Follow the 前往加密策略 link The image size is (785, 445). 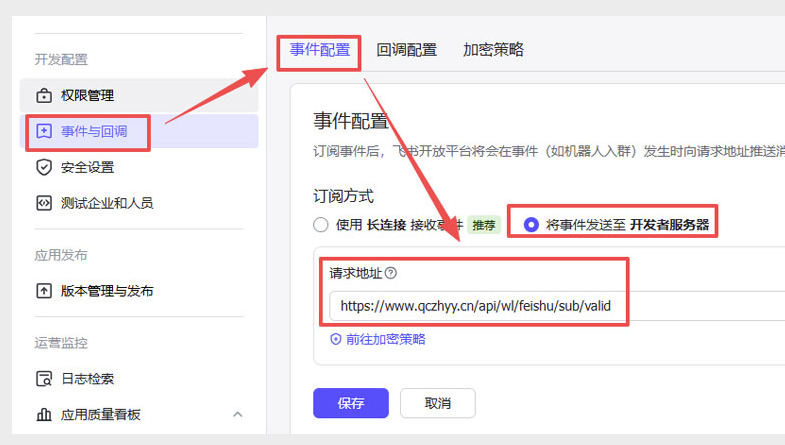[x=385, y=339]
